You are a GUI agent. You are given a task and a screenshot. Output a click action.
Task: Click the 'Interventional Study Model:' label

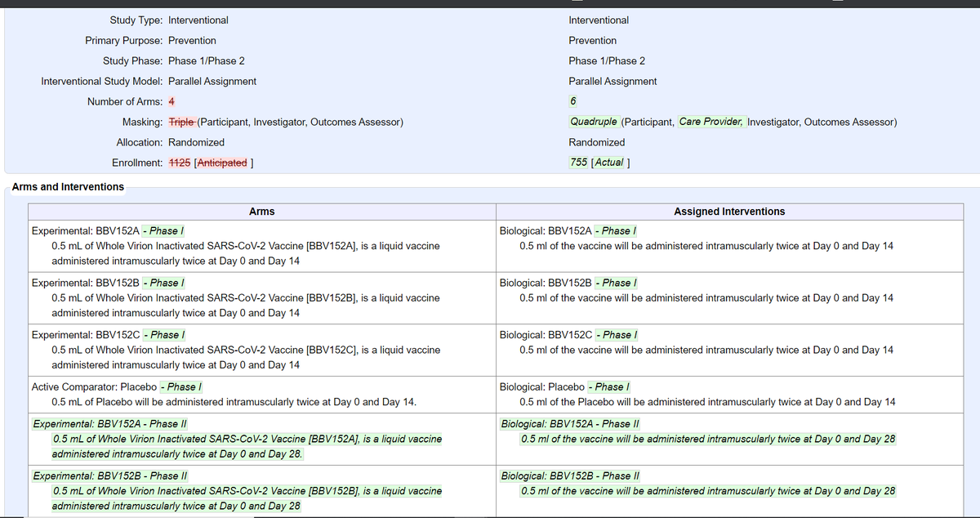102,82
